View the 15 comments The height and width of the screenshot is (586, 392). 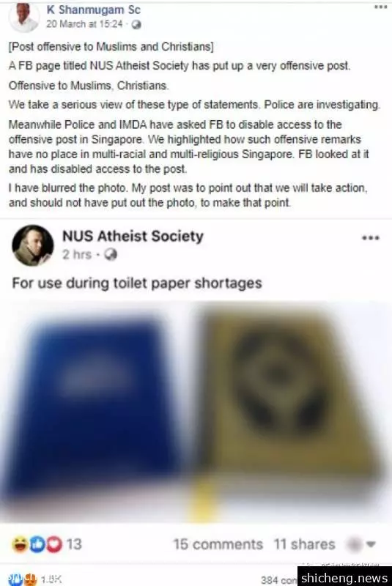tap(218, 544)
